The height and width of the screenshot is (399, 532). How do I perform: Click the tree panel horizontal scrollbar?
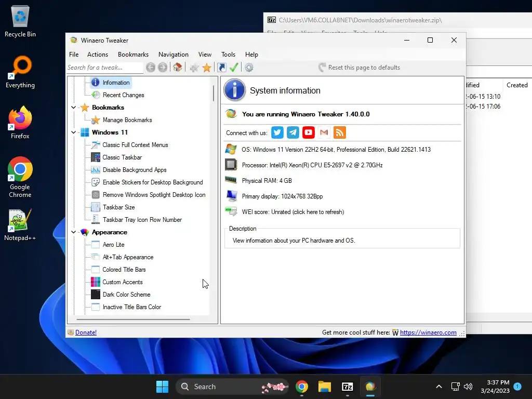tap(133, 320)
